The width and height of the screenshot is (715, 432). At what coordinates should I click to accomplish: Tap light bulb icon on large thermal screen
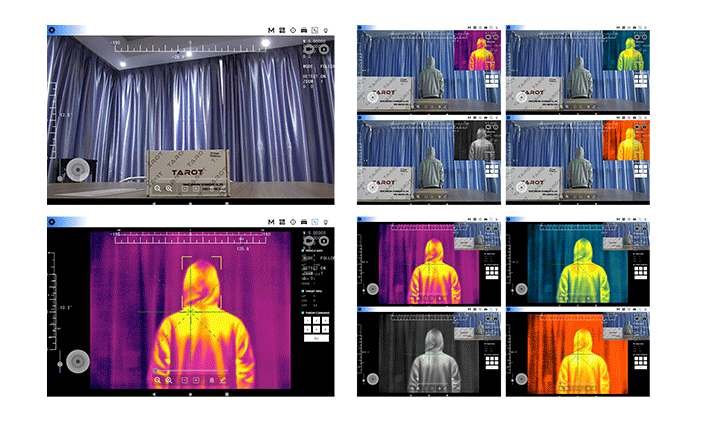pyautogui.click(x=326, y=222)
